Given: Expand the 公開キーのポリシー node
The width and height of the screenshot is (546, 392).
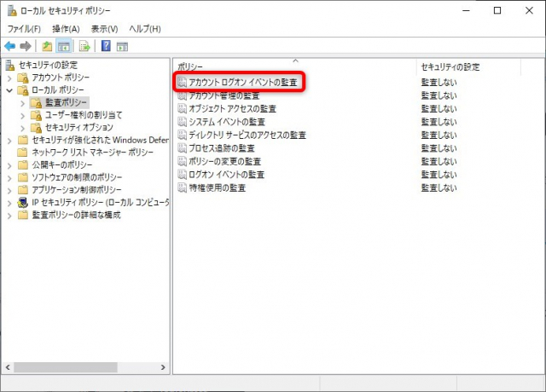Looking at the screenshot, I should [x=9, y=164].
